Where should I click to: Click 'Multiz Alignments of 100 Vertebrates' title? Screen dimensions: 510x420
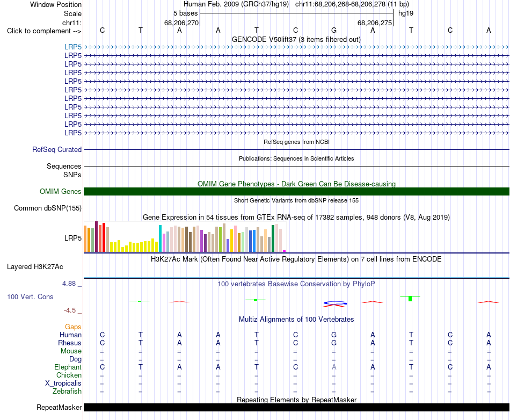pyautogui.click(x=296, y=320)
